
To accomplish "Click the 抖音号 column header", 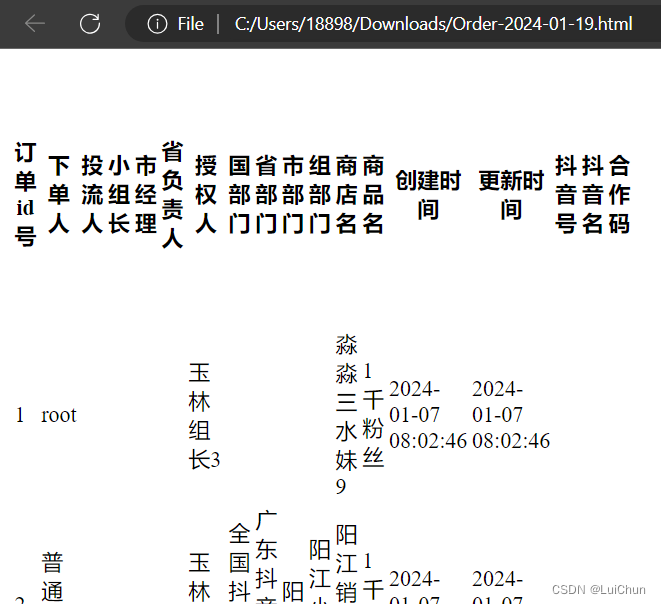I will coord(566,194).
